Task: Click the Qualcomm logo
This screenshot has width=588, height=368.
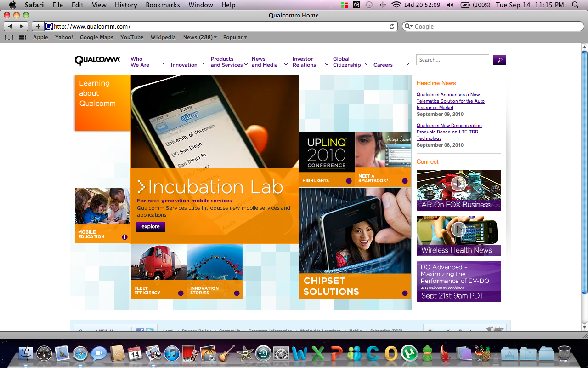Action: tap(97, 60)
